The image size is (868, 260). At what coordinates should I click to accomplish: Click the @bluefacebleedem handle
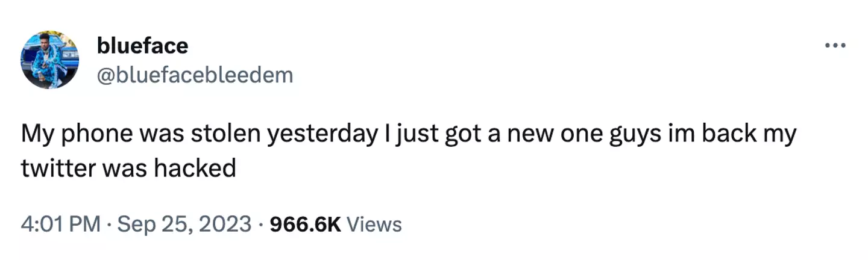click(195, 75)
